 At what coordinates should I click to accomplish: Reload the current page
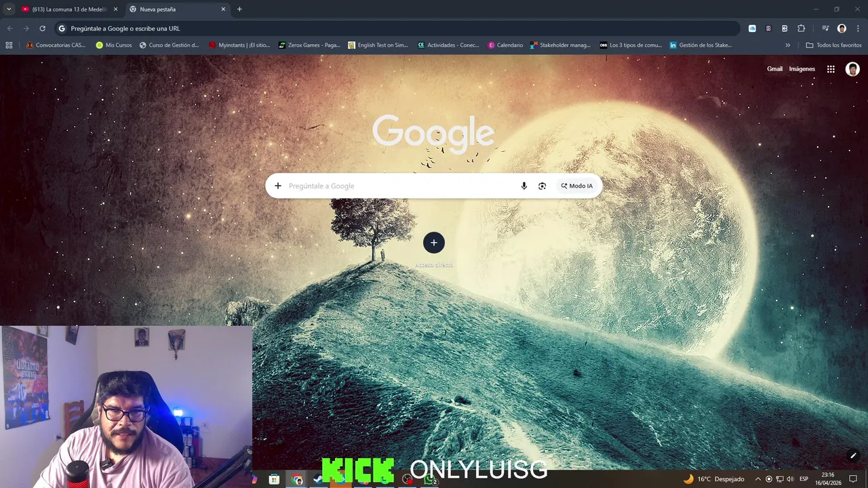click(42, 28)
